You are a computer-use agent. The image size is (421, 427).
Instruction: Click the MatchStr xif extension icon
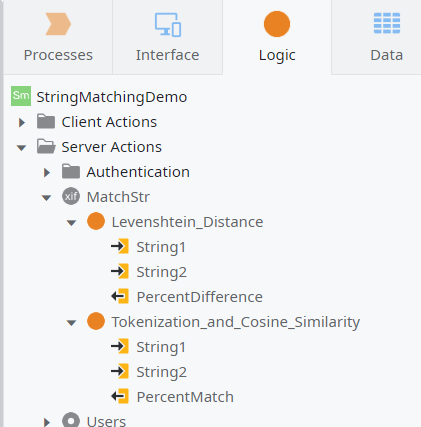pos(71,196)
